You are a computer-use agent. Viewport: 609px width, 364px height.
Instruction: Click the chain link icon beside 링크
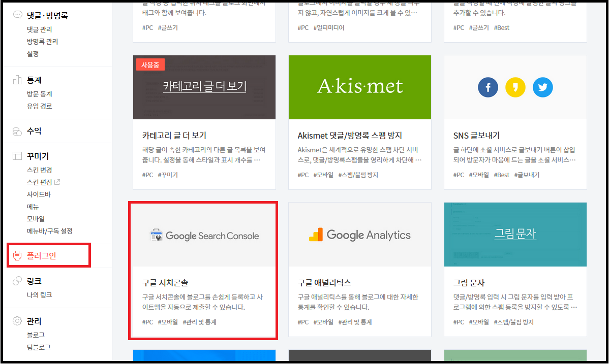[17, 281]
